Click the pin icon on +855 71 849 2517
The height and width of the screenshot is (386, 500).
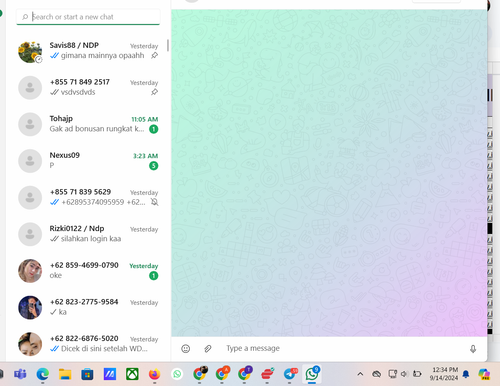pyautogui.click(x=154, y=92)
